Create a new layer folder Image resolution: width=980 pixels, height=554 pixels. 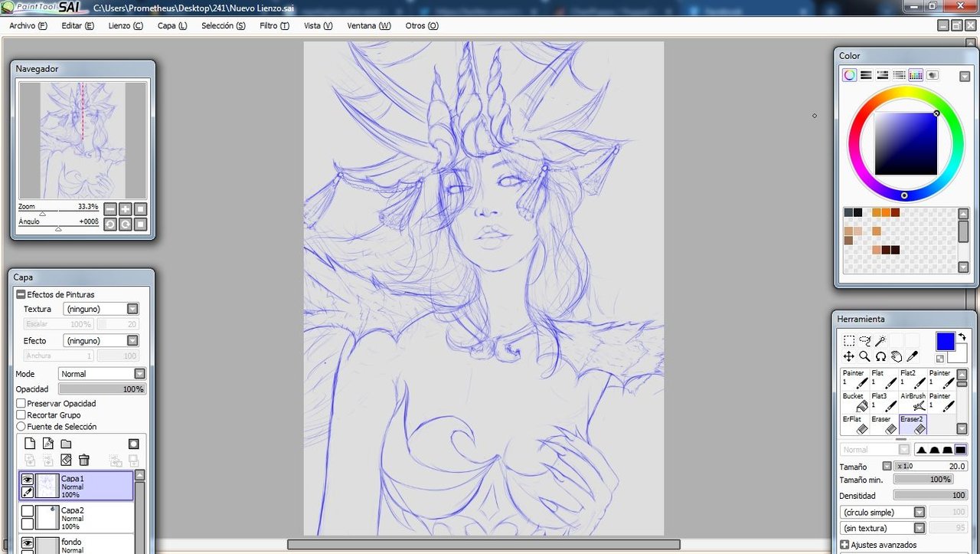(66, 444)
